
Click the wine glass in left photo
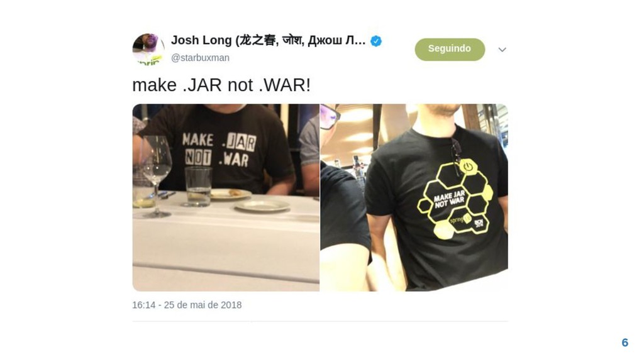(155, 176)
